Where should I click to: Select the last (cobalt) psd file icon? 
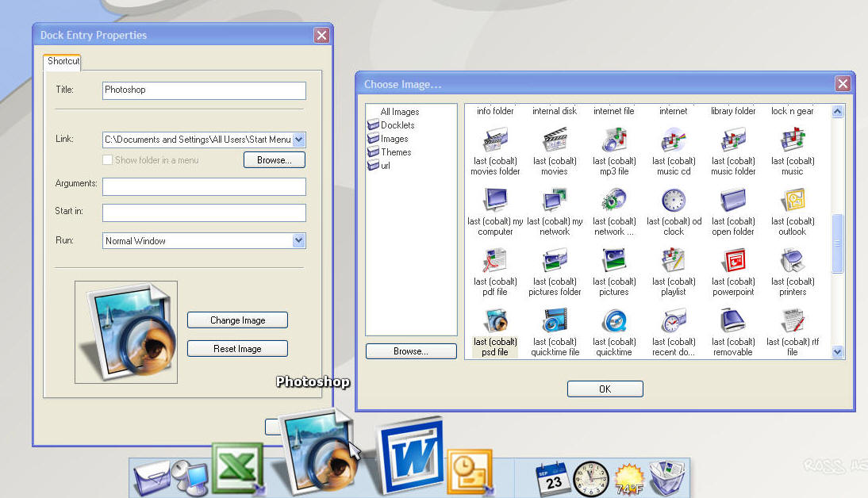[x=495, y=320]
